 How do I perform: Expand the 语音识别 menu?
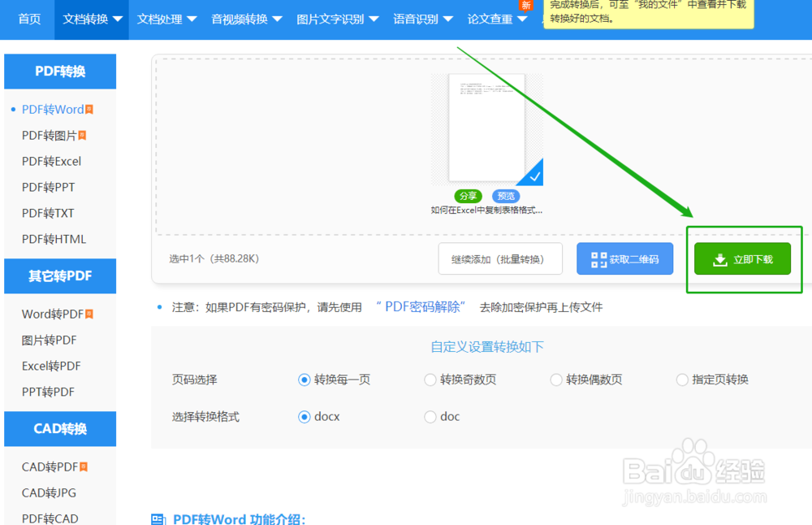click(x=422, y=18)
